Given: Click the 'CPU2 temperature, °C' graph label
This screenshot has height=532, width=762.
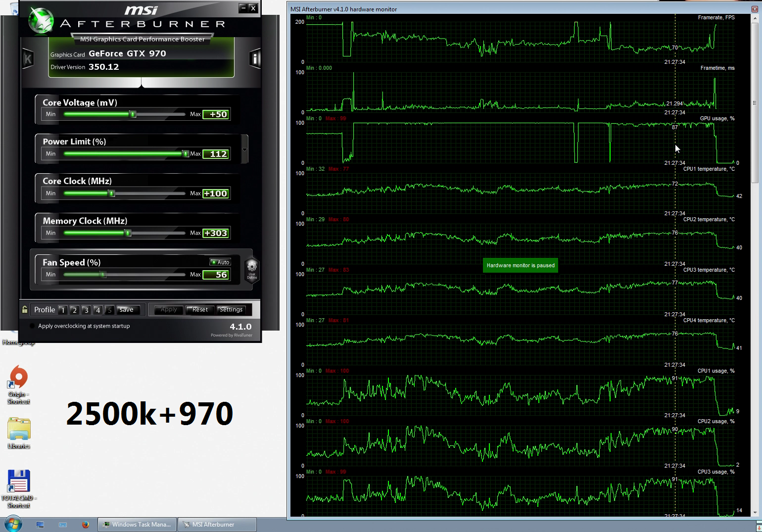Looking at the screenshot, I should [709, 219].
